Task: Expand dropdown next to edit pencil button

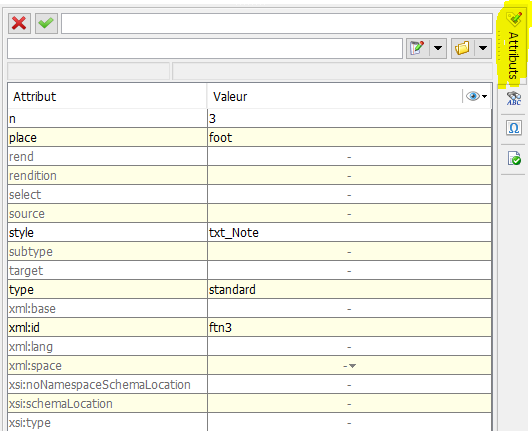Action: pos(438,48)
